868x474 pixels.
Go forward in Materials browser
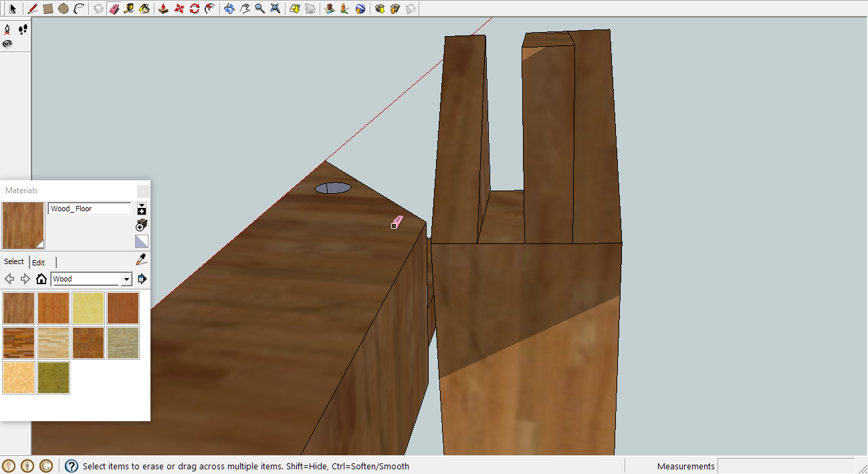pyautogui.click(x=25, y=279)
